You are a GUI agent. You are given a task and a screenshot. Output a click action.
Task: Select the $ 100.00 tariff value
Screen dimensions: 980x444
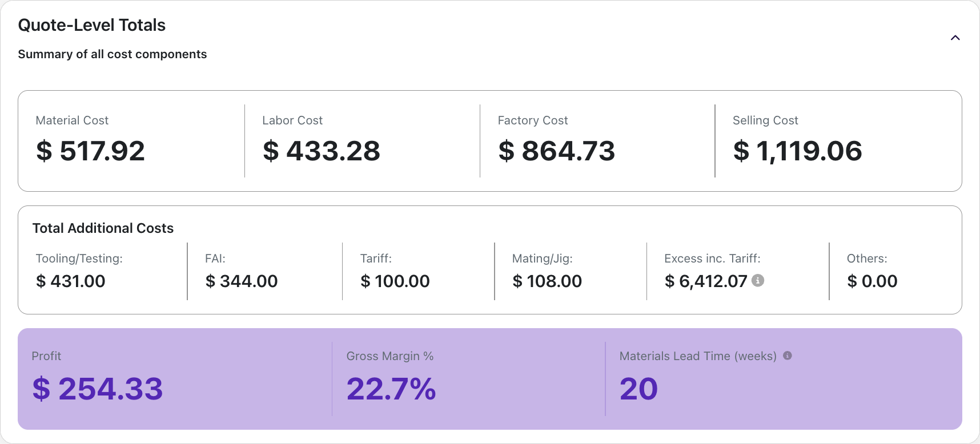(x=395, y=281)
